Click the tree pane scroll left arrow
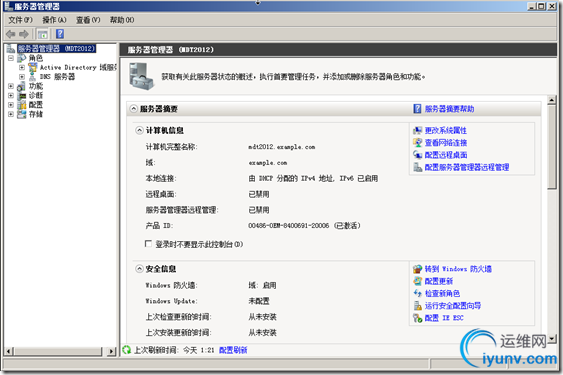This screenshot has width=563, height=375. pos(10,351)
